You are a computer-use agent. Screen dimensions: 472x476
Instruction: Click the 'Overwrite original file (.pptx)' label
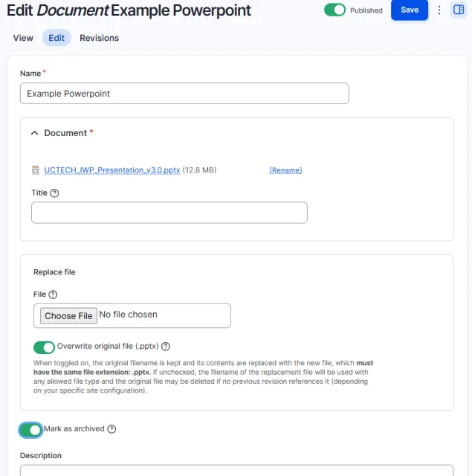[108, 346]
